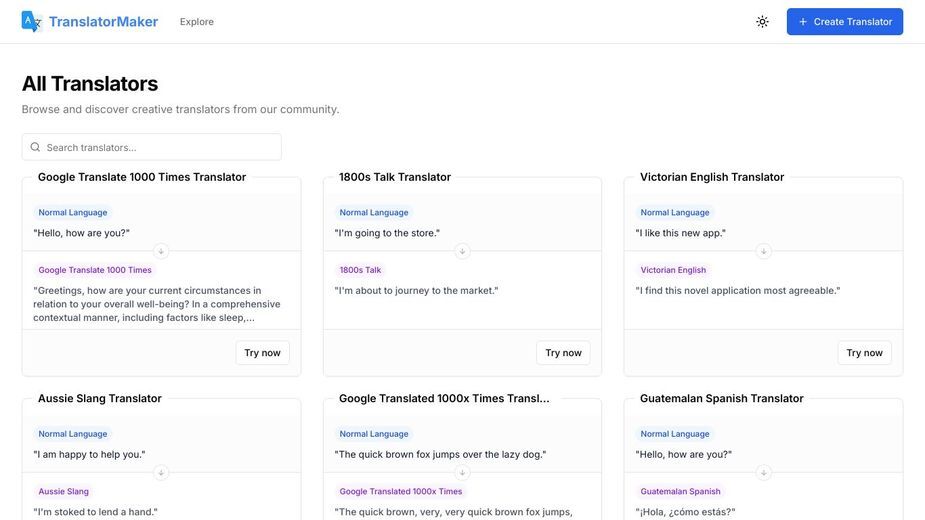Click the All Translators heading
This screenshot has width=925, height=520.
pyautogui.click(x=90, y=84)
